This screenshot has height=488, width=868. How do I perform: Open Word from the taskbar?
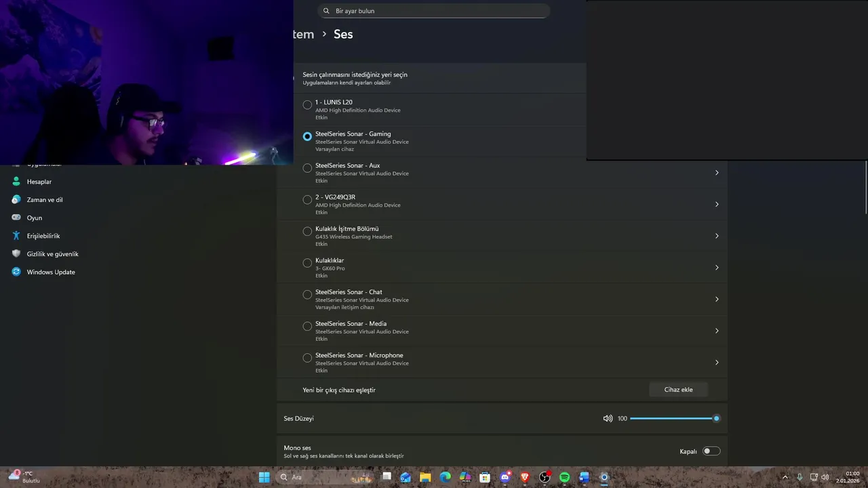584,477
